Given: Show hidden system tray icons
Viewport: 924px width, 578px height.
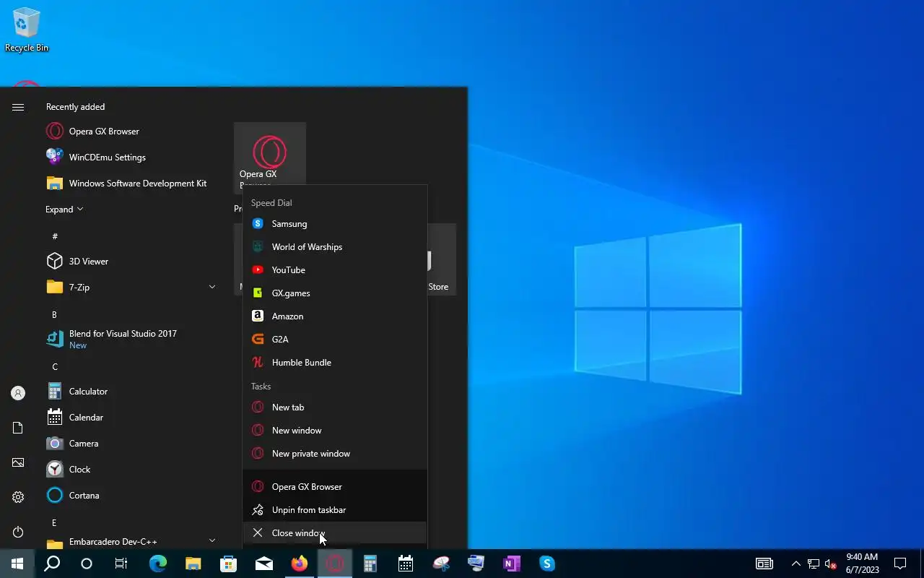Looking at the screenshot, I should click(x=796, y=564).
